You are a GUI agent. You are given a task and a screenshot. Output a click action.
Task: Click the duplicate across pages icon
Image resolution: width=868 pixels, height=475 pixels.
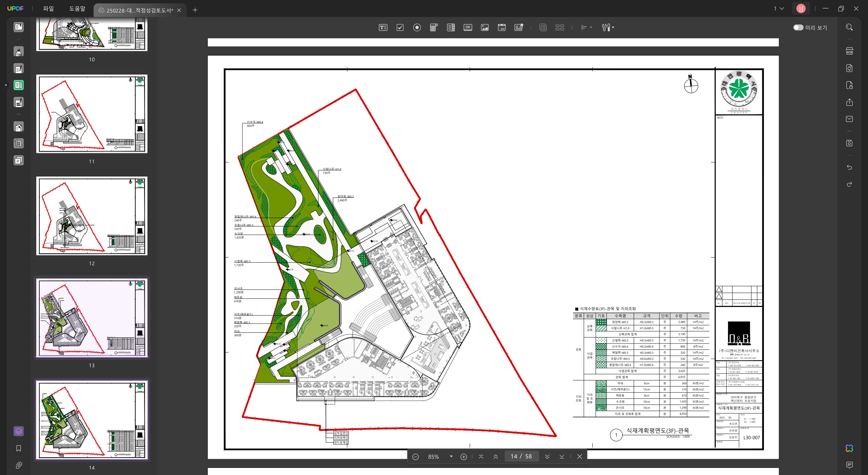pyautogui.click(x=543, y=27)
